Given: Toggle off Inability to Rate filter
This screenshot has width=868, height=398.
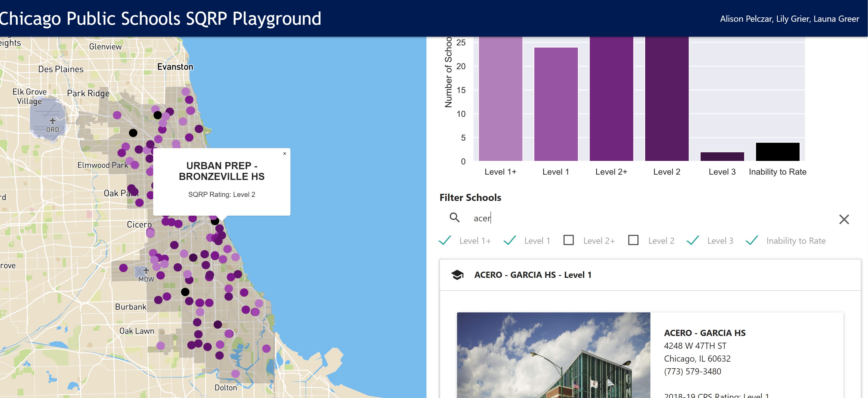Looking at the screenshot, I should tap(752, 241).
